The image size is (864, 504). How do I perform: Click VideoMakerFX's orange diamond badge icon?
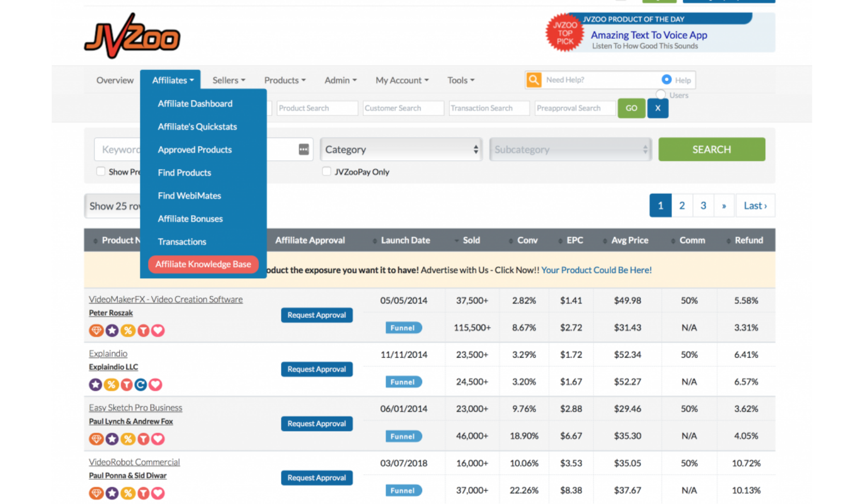(96, 330)
